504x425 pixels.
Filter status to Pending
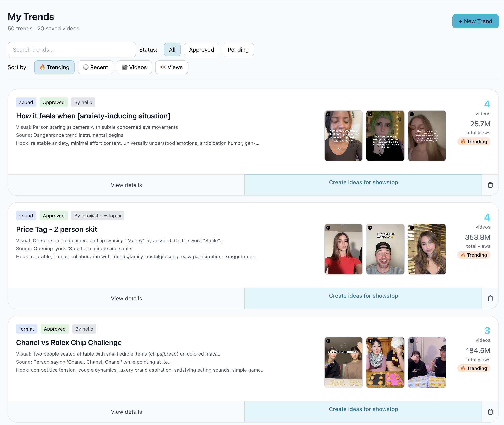[x=238, y=50]
